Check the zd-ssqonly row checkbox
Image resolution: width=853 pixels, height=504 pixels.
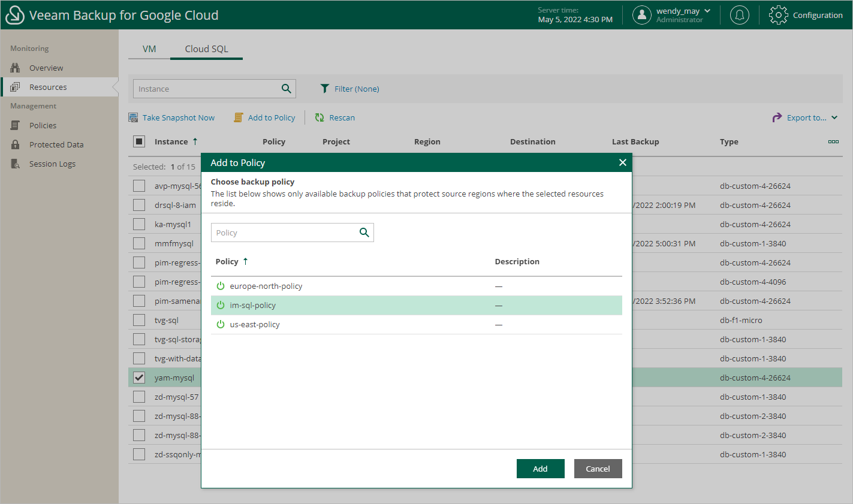point(139,454)
